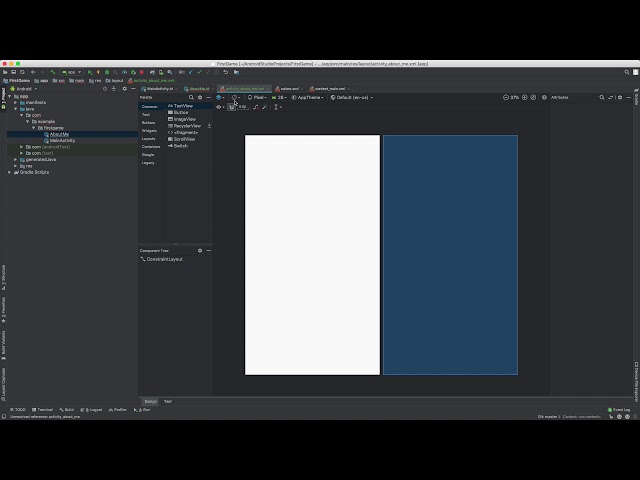Viewport: 640px width, 480px height.
Task: Click the Infer Constraints magic wand icon
Action: [x=264, y=107]
